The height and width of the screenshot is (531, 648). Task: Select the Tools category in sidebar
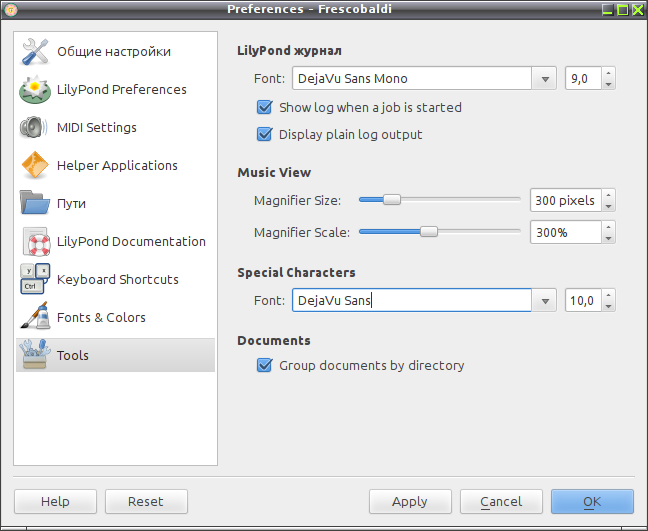115,355
